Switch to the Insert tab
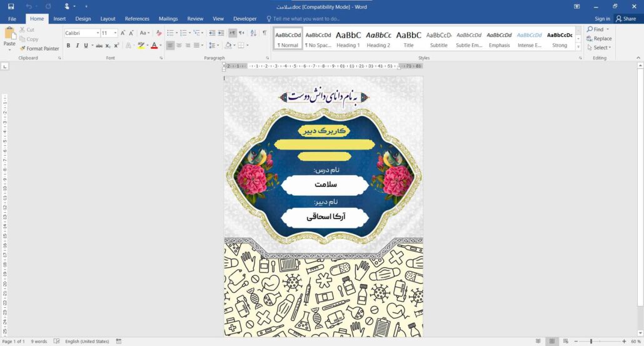The height and width of the screenshot is (346, 644). click(x=59, y=19)
